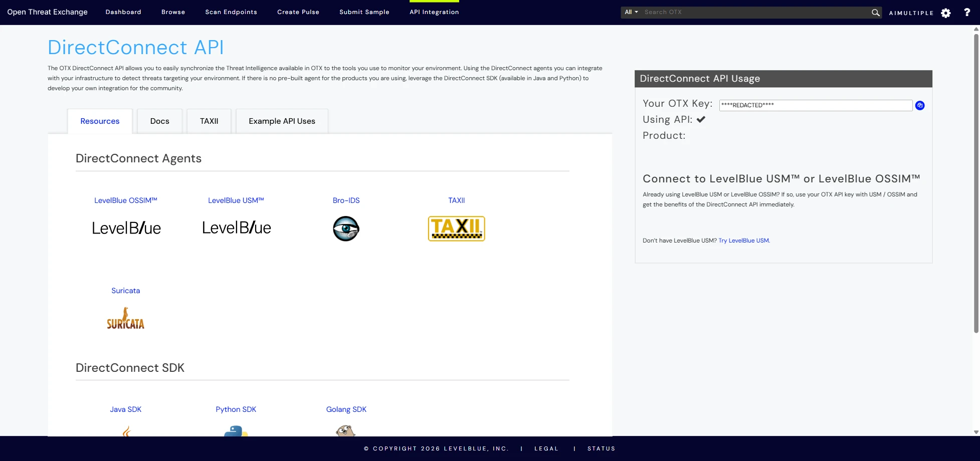The width and height of the screenshot is (980, 461).
Task: Follow the Try LevelBlue USM link
Action: coord(744,241)
